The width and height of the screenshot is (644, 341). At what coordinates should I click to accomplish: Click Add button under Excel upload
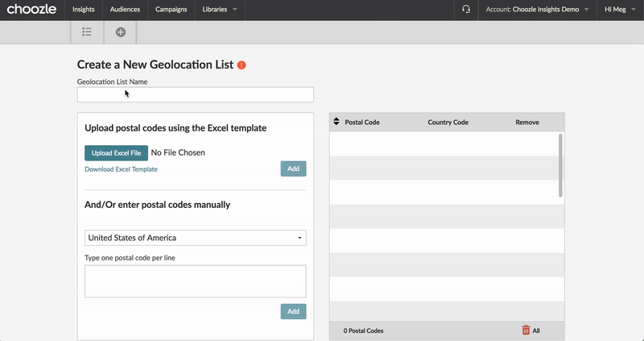293,168
